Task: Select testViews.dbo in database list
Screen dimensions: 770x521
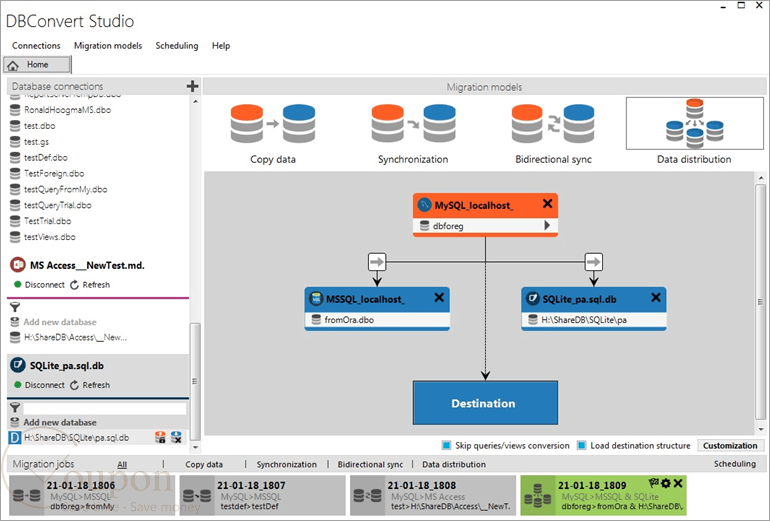Action: (50, 237)
